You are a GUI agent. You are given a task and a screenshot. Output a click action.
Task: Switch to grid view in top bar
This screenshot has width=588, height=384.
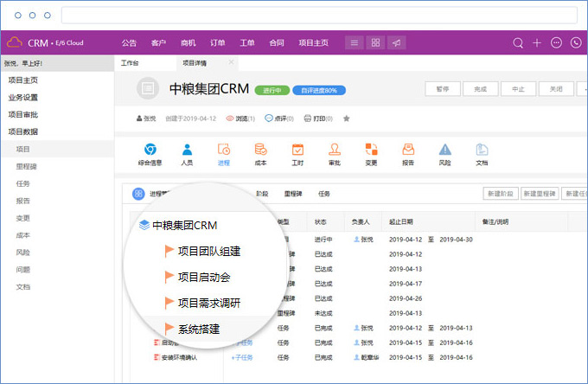(375, 42)
